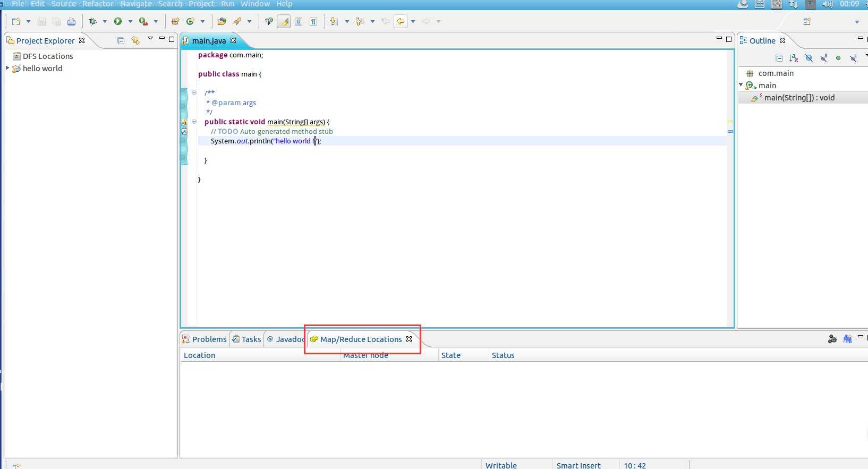868x469 pixels.
Task: Click the Previous Annotation arrow icon
Action: [360, 22]
